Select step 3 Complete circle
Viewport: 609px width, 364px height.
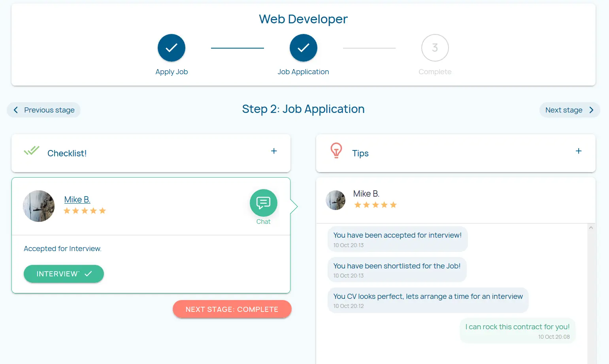click(435, 48)
